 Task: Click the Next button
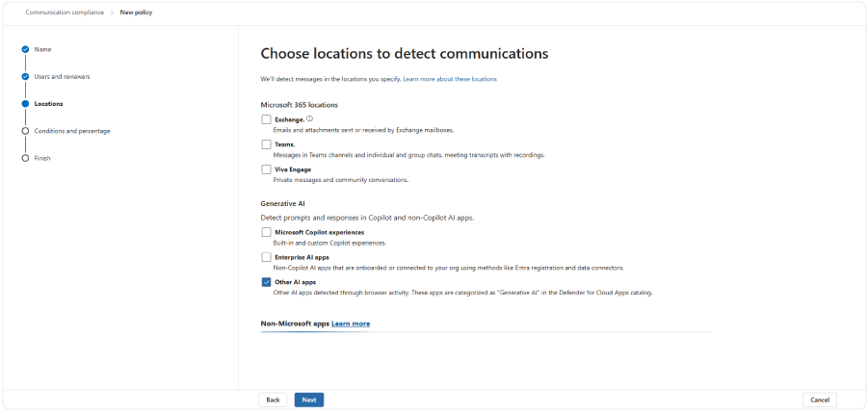pos(309,400)
